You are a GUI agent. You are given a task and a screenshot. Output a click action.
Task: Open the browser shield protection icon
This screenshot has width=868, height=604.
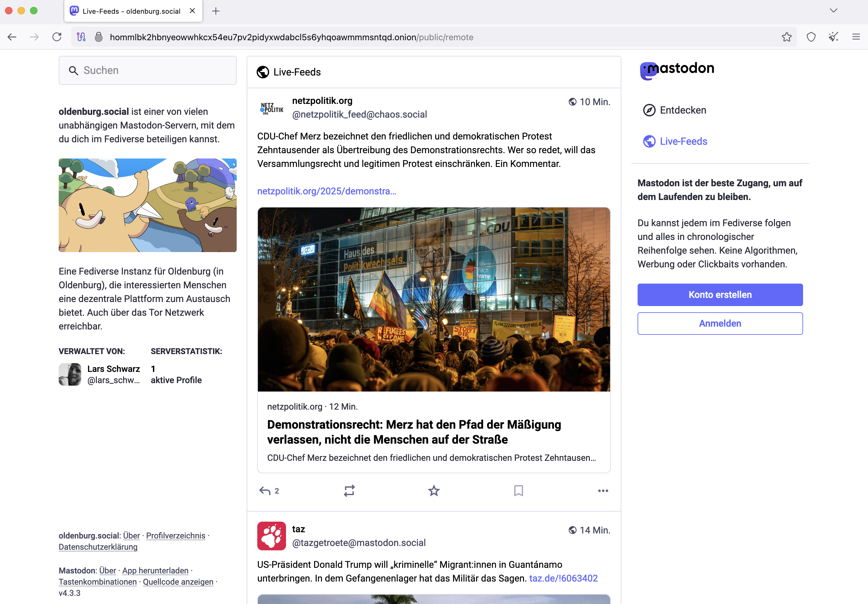coord(811,37)
